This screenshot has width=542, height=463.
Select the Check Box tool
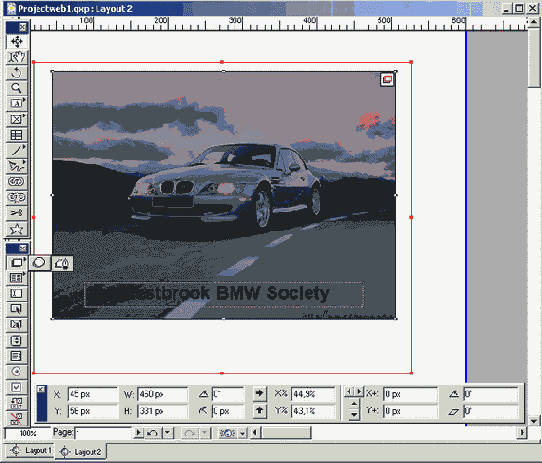click(16, 387)
